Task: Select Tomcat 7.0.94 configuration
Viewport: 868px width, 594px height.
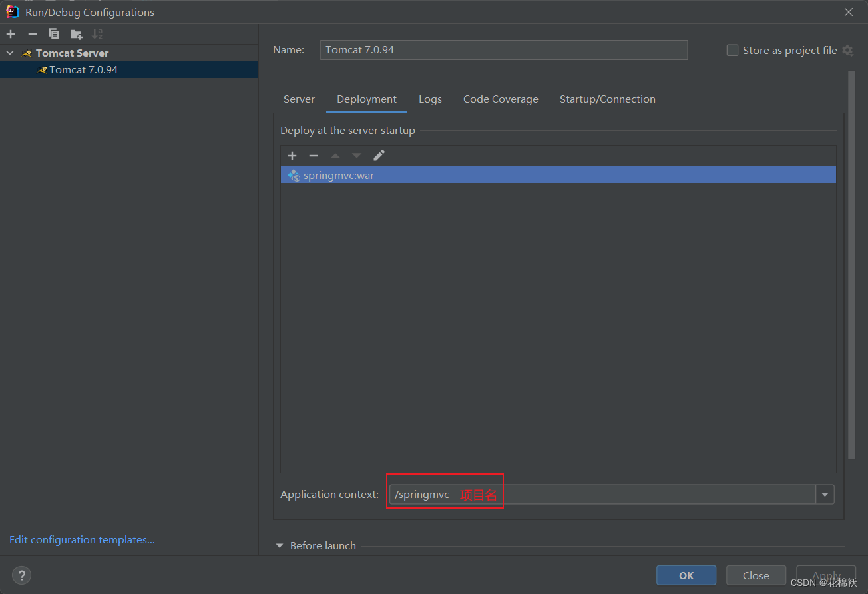Action: click(128, 69)
